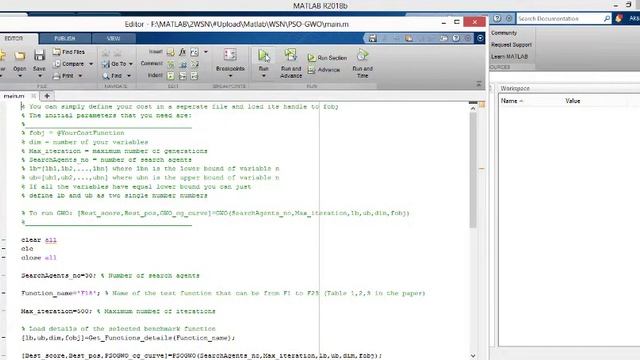This screenshot has height=360, width=640.
Task: Click the Workspace panel title
Action: (515, 88)
